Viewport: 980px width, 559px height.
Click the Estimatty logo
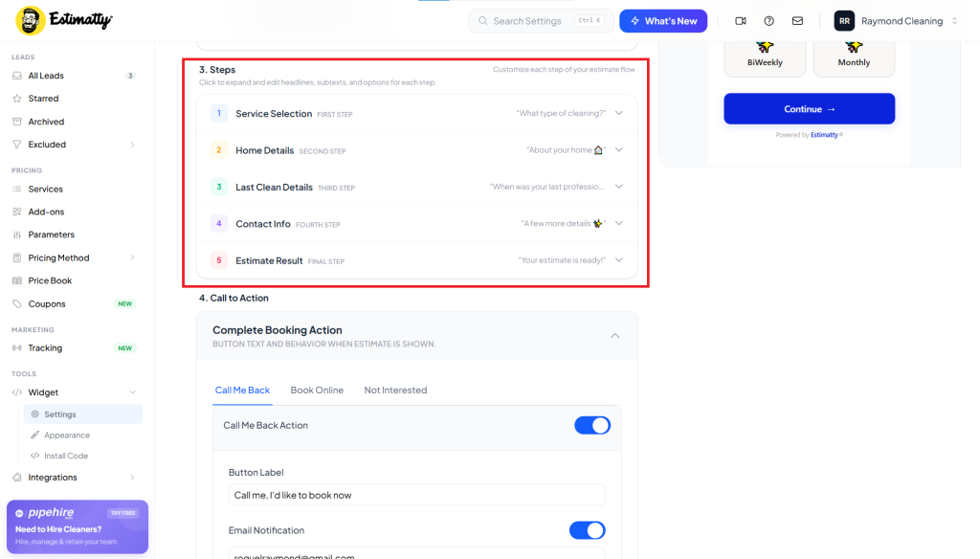(x=64, y=21)
